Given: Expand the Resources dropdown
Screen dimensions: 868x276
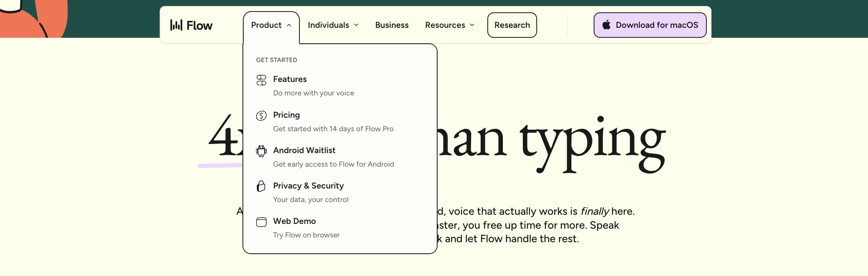Looking at the screenshot, I should (x=450, y=25).
